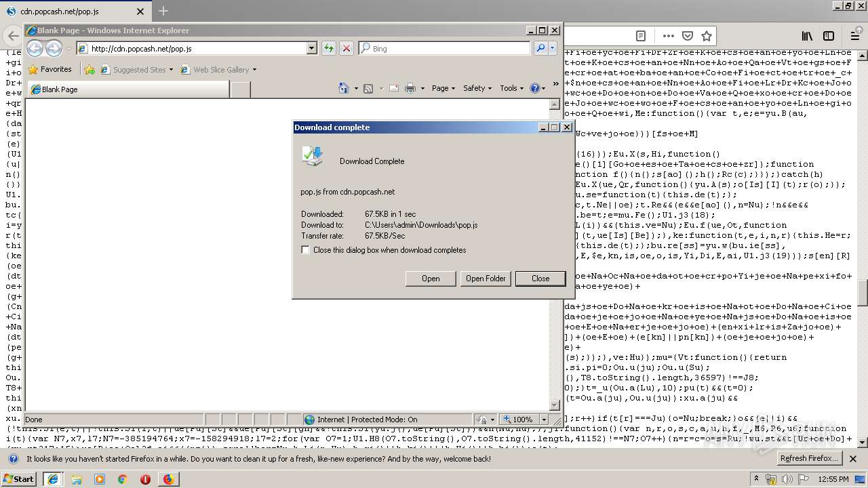Click Firefox back arrow button
This screenshot has height=488, width=868.
click(12, 36)
